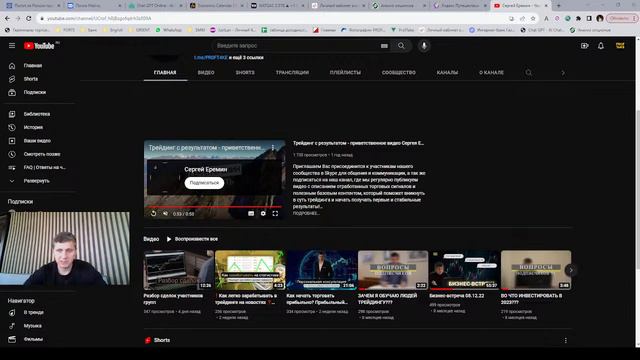
Task: Open Библиотека in the sidebar
Action: [x=37, y=114]
